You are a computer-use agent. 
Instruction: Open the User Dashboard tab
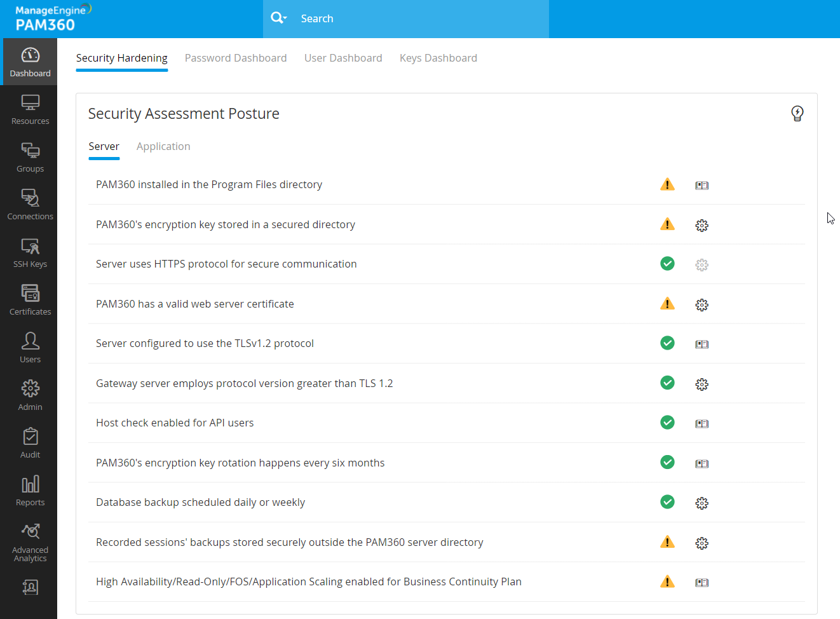click(x=343, y=58)
